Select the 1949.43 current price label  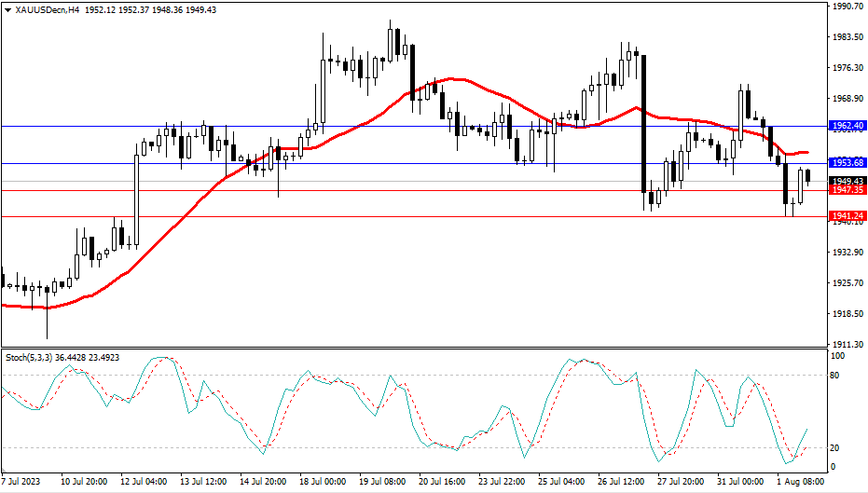(847, 181)
